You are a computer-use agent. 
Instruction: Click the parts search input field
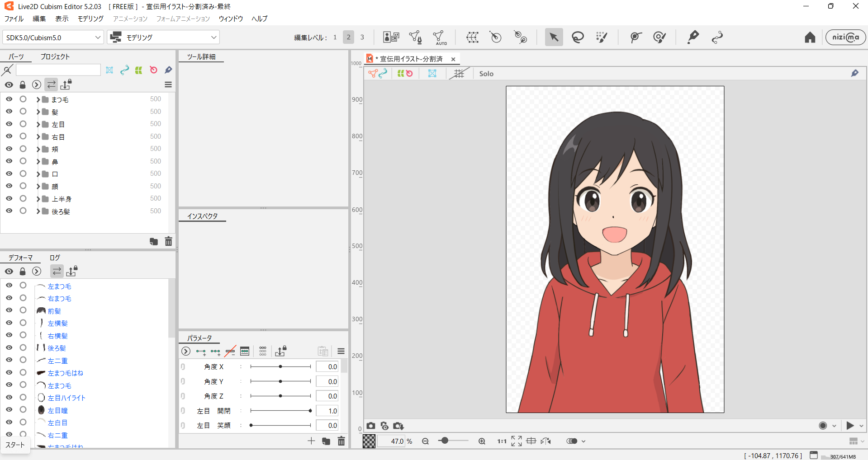58,70
